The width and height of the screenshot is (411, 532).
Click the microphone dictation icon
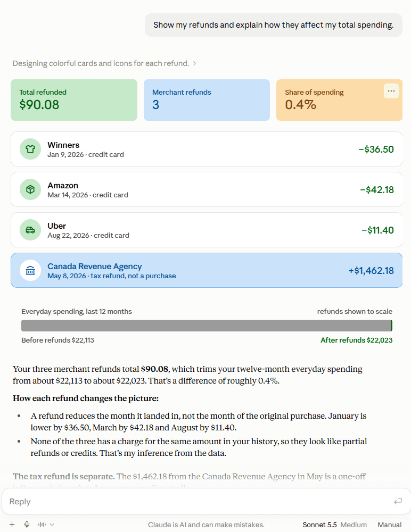click(27, 525)
